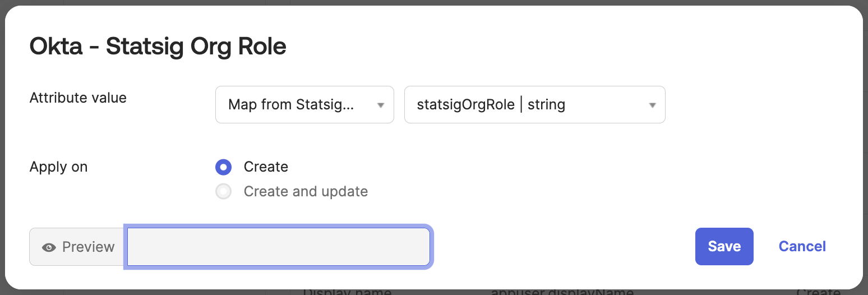Open the 'Map from Statsig...' dropdown
Image resolution: width=868 pixels, height=295 pixels.
304,104
